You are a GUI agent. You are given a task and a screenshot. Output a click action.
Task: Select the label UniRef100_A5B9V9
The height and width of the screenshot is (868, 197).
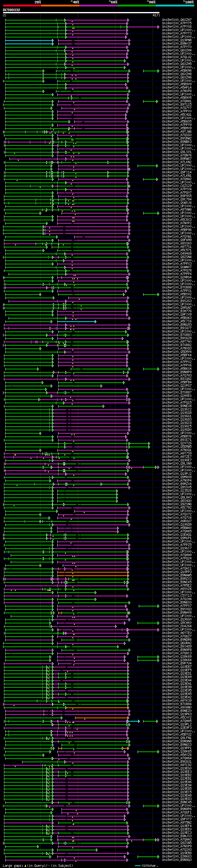177,84
